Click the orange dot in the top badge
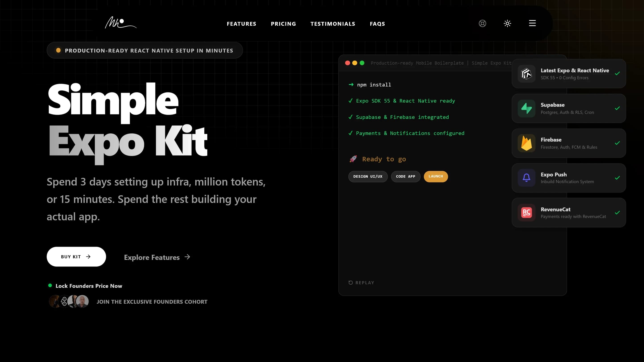Image resolution: width=644 pixels, height=362 pixels. pos(58,50)
